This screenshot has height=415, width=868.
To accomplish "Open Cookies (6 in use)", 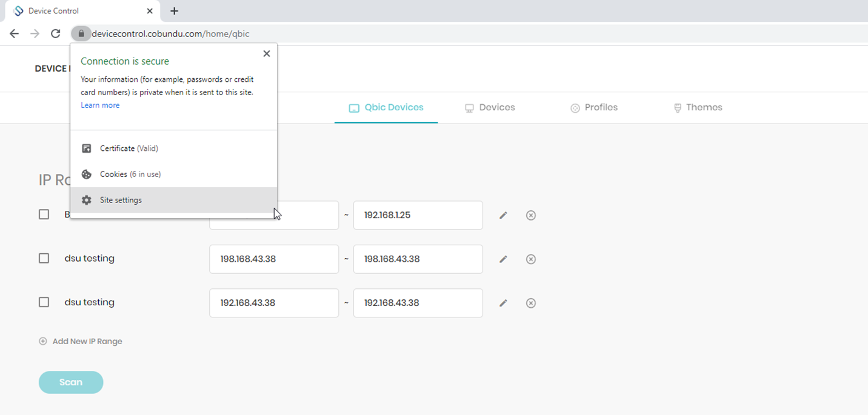I will (x=174, y=174).
